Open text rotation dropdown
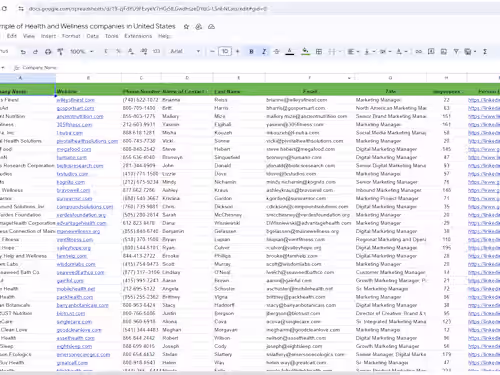This screenshot has height=375, width=500. (402, 51)
